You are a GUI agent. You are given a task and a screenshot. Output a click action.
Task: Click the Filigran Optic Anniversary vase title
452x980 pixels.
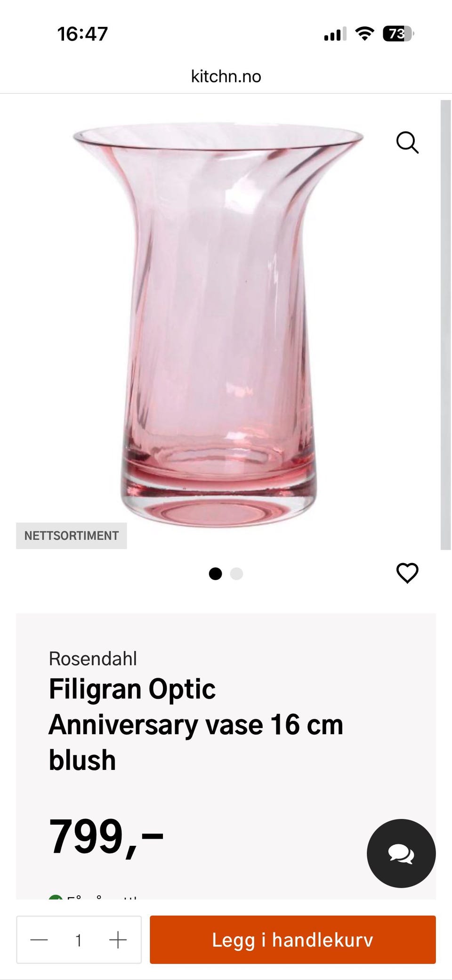tap(196, 724)
